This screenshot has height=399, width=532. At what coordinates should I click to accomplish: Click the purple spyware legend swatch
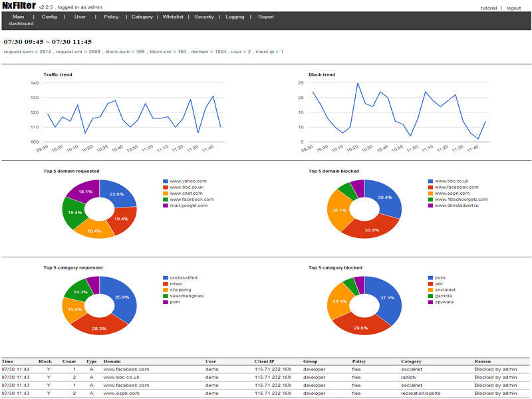click(430, 302)
